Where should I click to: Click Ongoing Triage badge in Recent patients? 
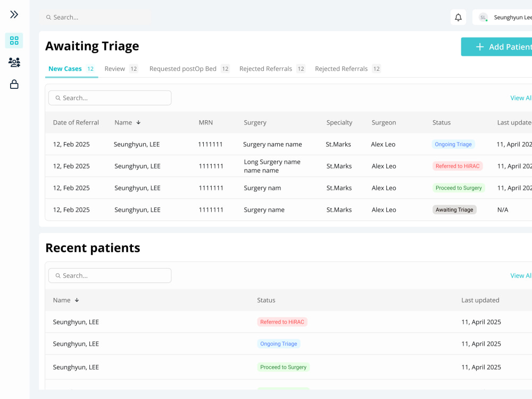279,344
